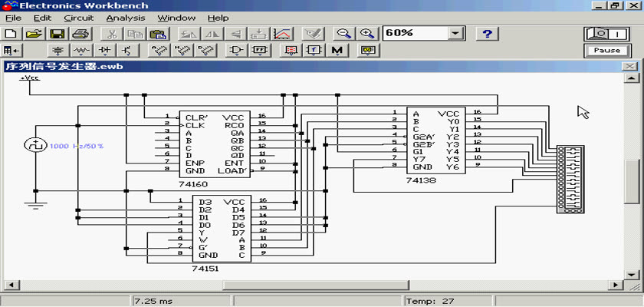Flip component vertically
Screen dimensions: 644x307
coord(236,34)
